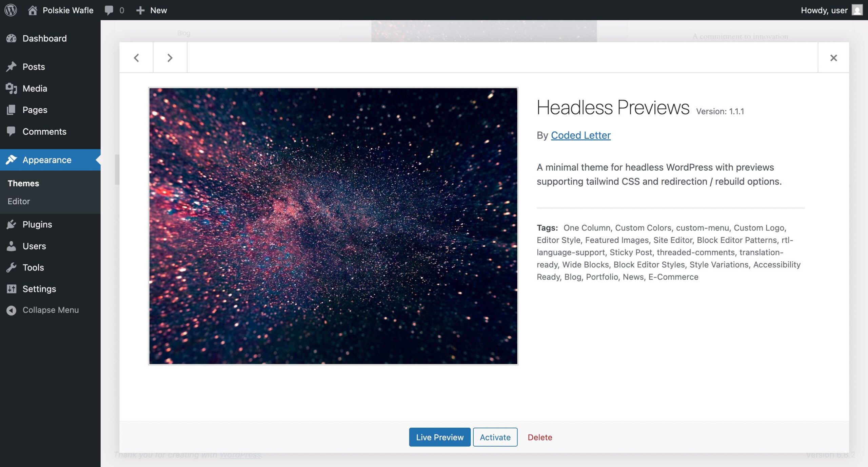This screenshot has height=467, width=868.
Task: Open the Polskie Wafle site home icon
Action: [x=33, y=10]
